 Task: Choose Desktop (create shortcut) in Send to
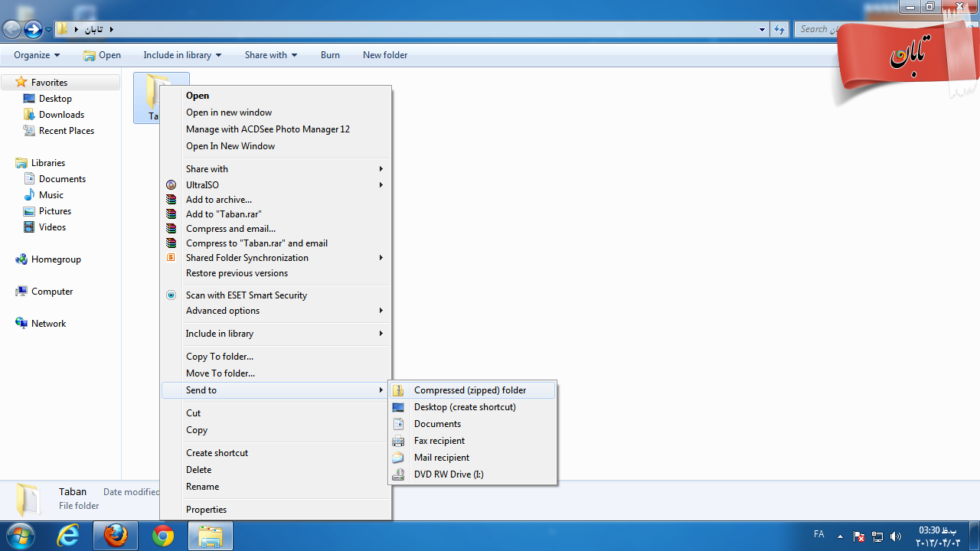click(x=465, y=407)
